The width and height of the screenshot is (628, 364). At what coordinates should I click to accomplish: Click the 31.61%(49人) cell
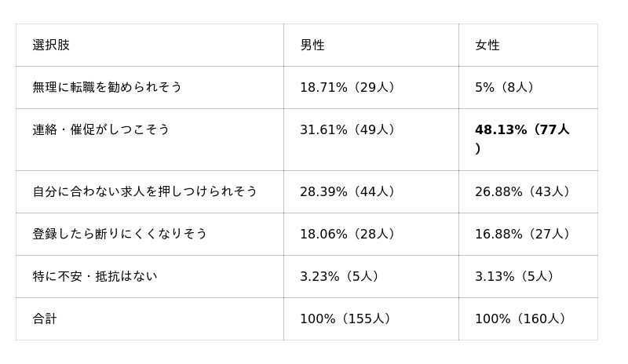(x=371, y=140)
